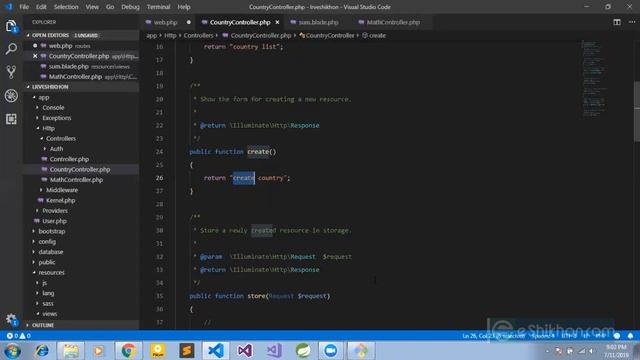Click the taskbar clock
640x360 pixels.
(616, 351)
